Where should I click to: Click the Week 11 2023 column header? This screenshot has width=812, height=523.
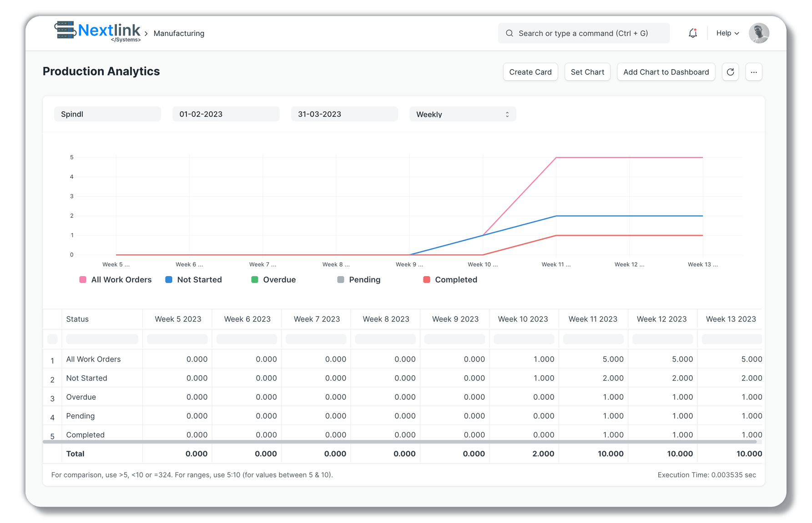click(x=593, y=319)
